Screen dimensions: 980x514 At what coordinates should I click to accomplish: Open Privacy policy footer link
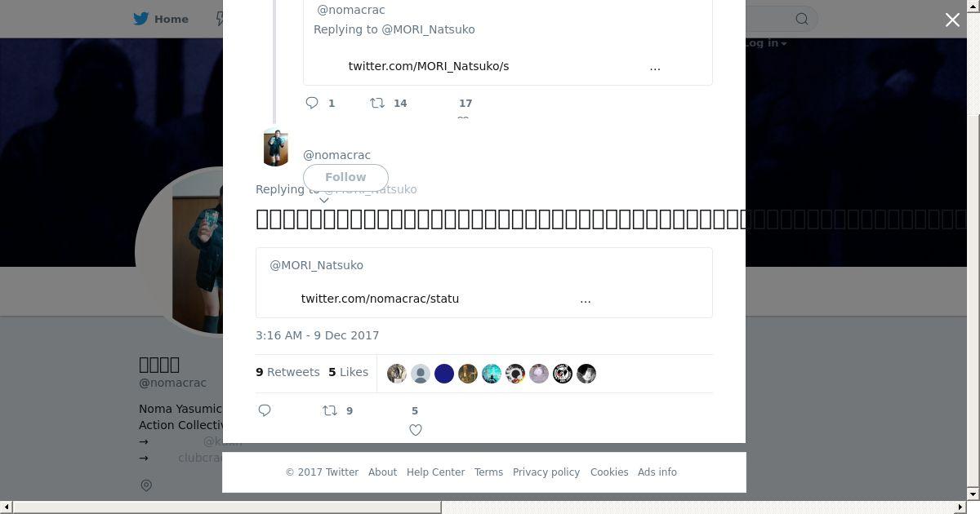coord(546,472)
